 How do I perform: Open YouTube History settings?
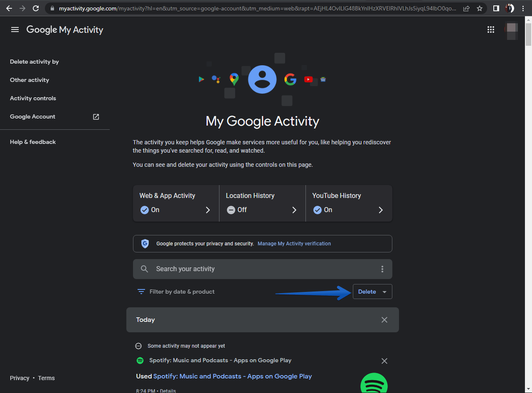click(x=348, y=203)
